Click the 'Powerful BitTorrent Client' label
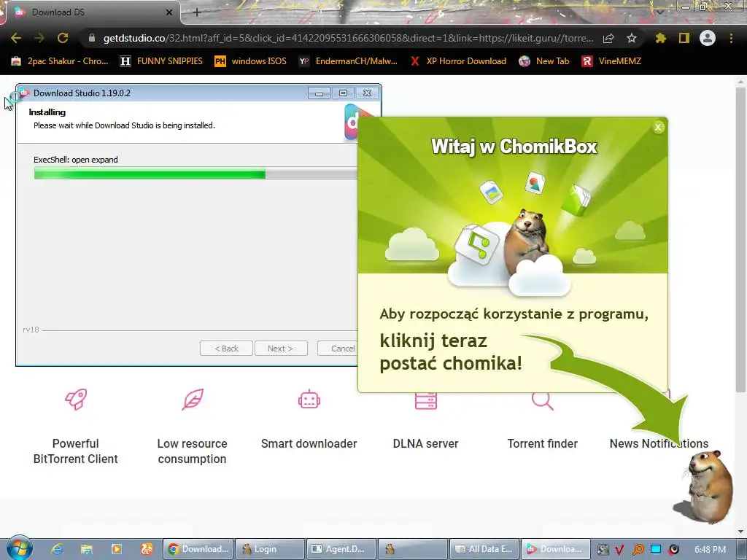Screen dimensions: 747x560 [75, 451]
